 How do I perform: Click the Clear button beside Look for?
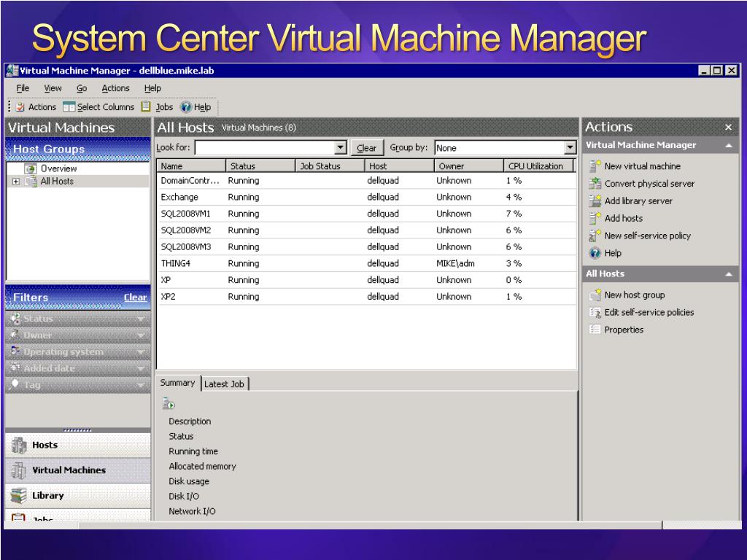click(366, 147)
